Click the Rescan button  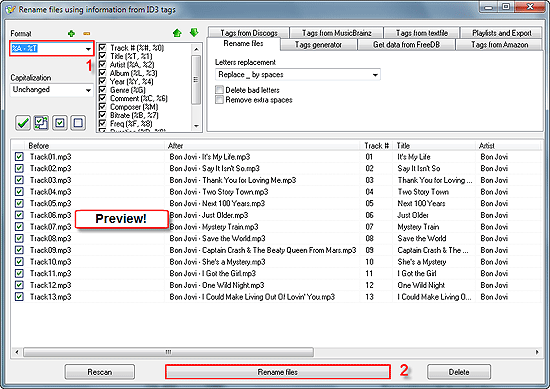[100, 372]
